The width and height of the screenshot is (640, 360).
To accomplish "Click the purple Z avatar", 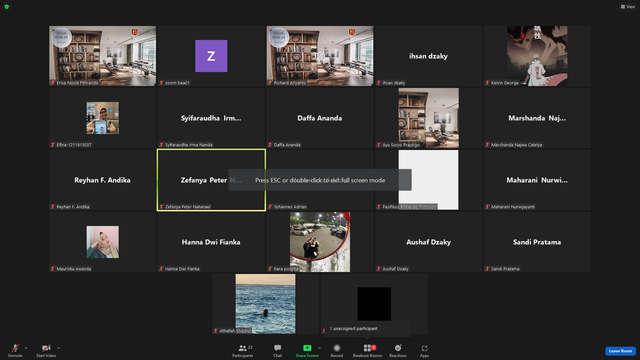I will pos(211,56).
